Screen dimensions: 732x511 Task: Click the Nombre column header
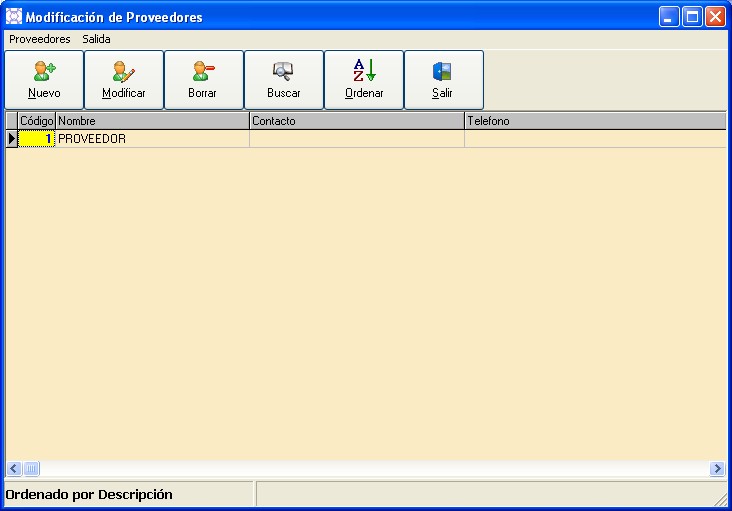point(152,121)
